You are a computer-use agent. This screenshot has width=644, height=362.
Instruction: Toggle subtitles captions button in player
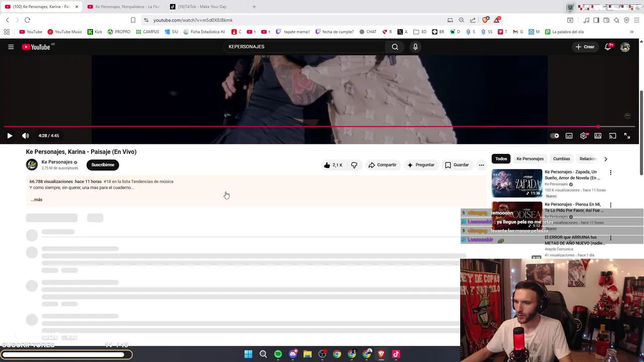click(x=569, y=136)
